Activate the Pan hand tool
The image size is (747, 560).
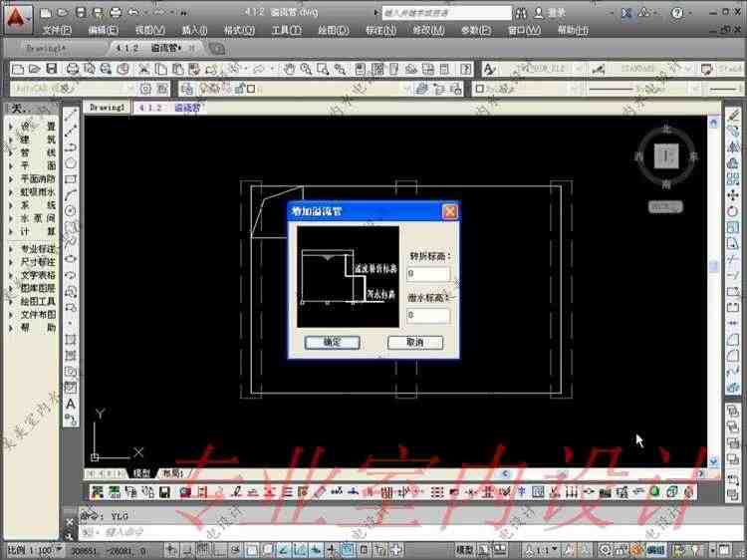point(290,69)
